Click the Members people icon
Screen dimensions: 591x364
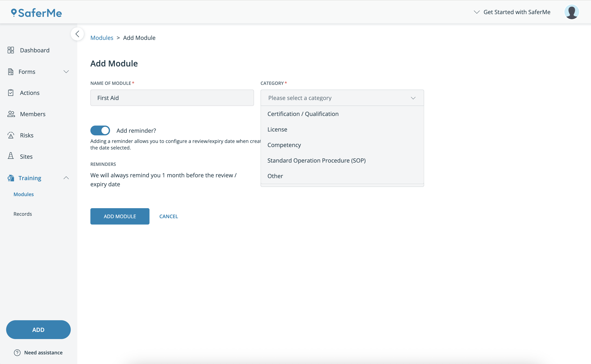11,114
